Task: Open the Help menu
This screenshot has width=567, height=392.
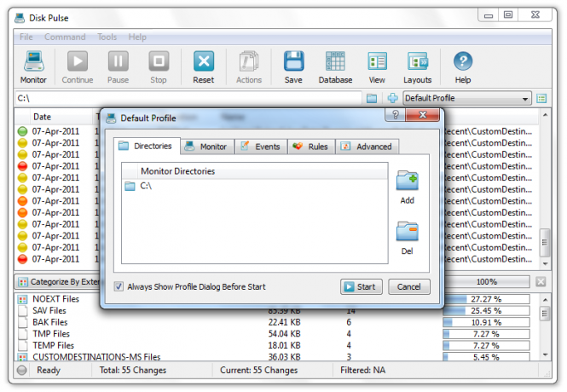Action: [137, 37]
